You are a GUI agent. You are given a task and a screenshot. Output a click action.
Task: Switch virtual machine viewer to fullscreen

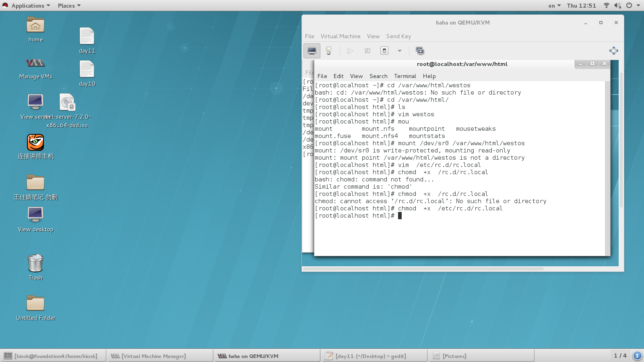pyautogui.click(x=614, y=51)
